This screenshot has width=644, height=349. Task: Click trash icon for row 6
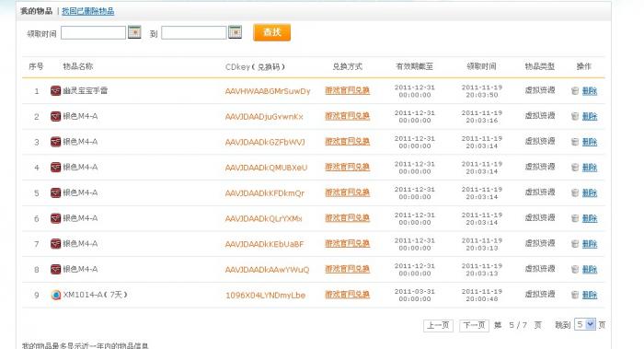pos(575,218)
